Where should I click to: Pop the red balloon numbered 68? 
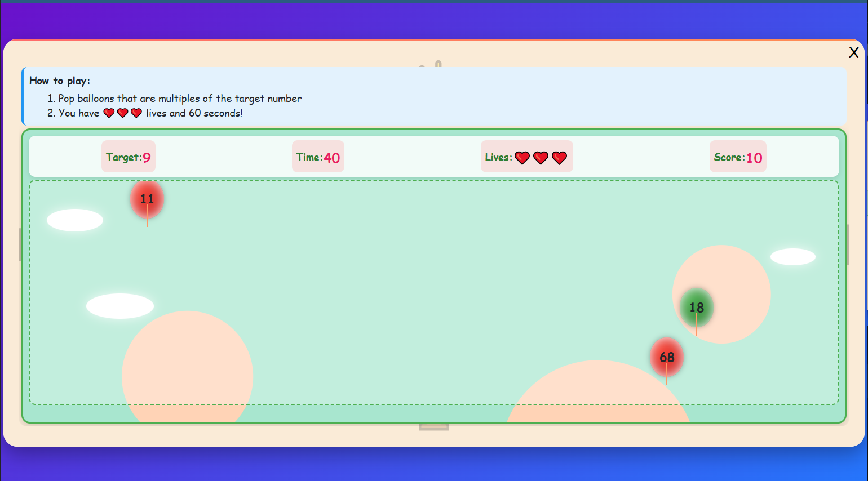[x=667, y=357]
